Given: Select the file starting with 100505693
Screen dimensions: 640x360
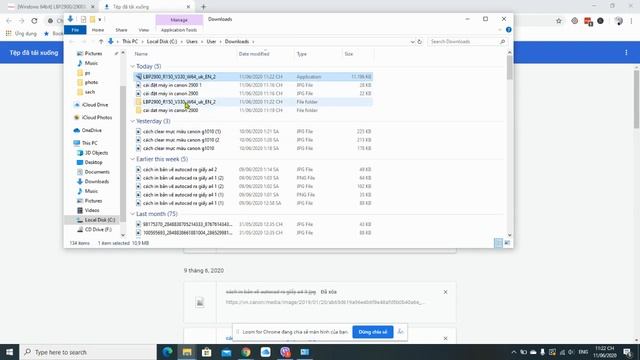Looking at the screenshot, I should point(253,233).
